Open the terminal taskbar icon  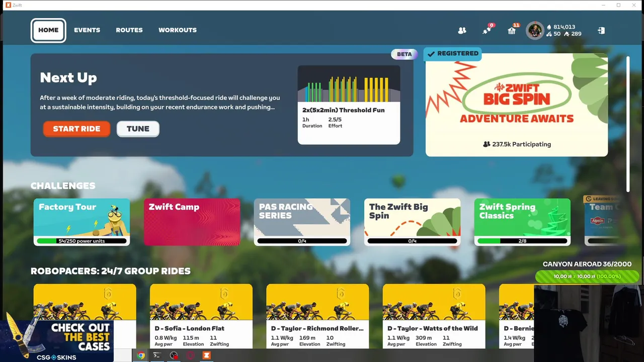pyautogui.click(x=157, y=355)
